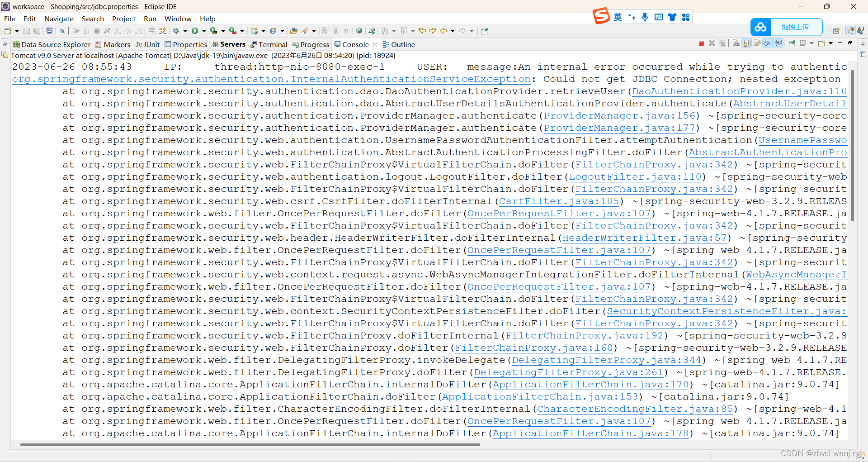
Task: Click the Open Console icon
Action: 821,43
